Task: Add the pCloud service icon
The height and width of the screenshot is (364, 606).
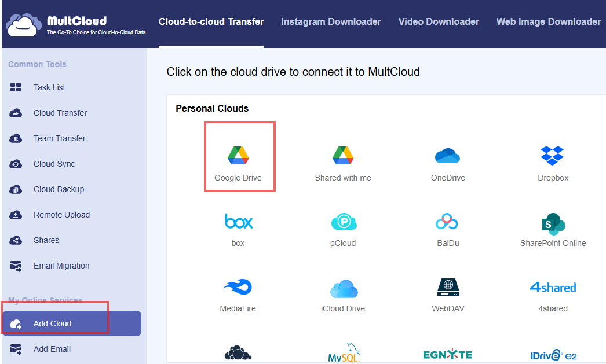Action: point(343,222)
